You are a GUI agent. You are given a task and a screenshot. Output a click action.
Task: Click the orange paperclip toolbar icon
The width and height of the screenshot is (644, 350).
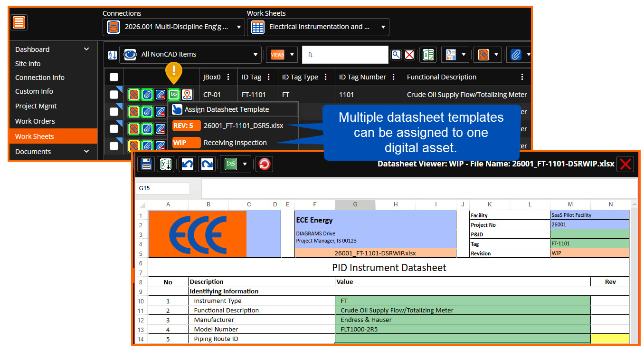483,55
